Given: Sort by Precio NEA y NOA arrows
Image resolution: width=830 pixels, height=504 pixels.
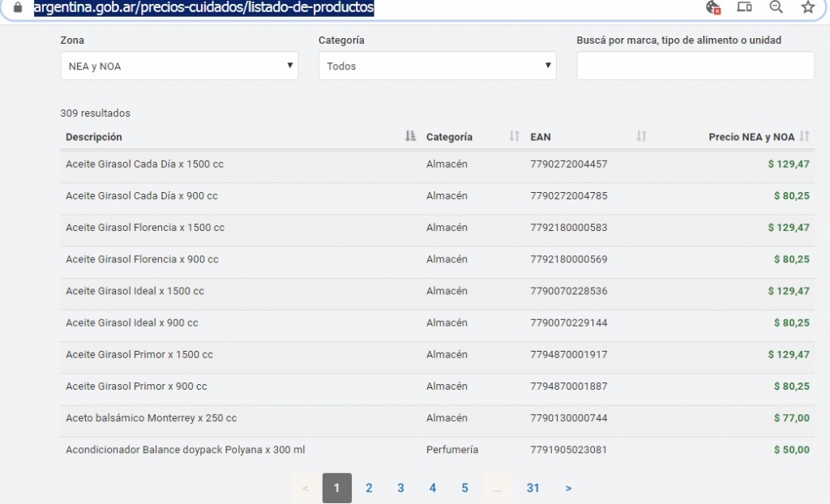Looking at the screenshot, I should click(804, 137).
